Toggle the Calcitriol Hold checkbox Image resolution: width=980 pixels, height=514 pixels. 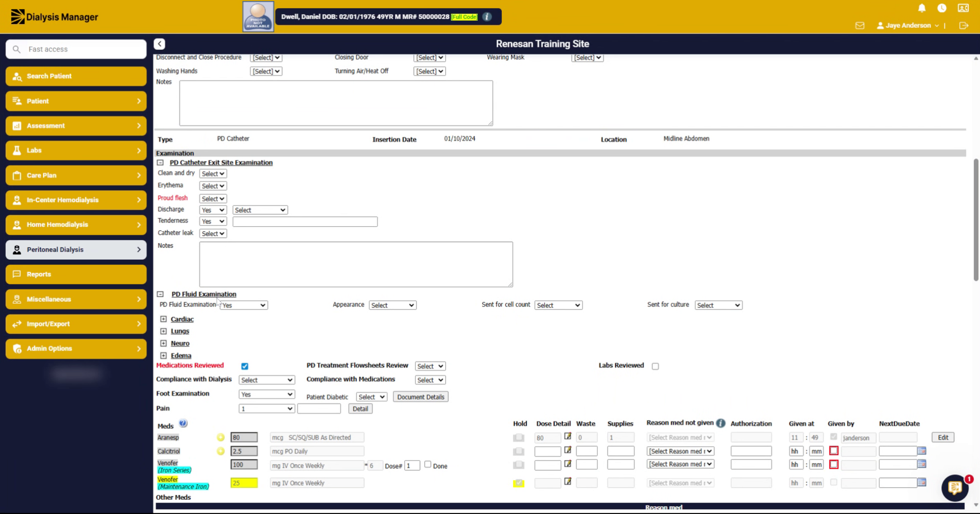pyautogui.click(x=519, y=451)
